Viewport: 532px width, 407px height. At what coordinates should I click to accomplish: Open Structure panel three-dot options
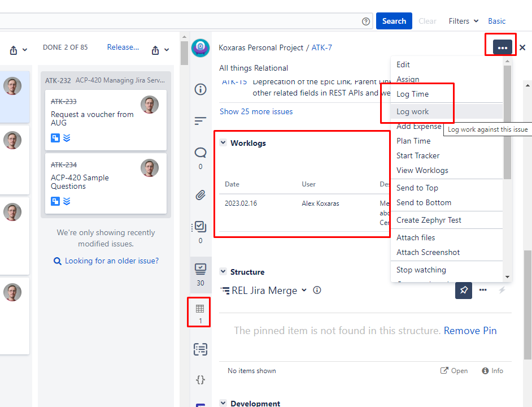[x=483, y=290]
